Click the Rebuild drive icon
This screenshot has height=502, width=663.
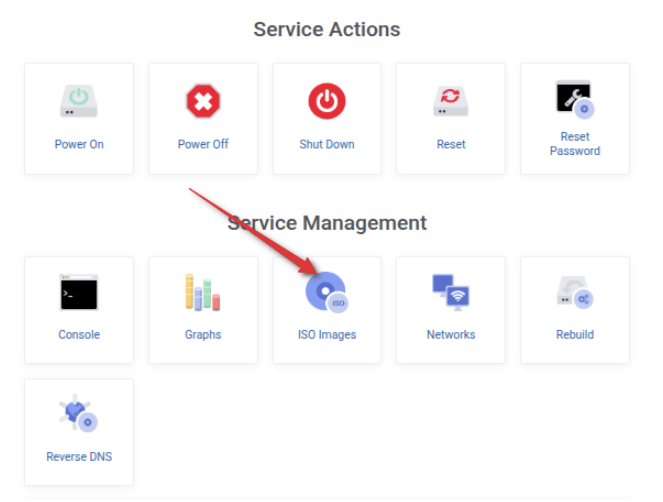pyautogui.click(x=575, y=292)
